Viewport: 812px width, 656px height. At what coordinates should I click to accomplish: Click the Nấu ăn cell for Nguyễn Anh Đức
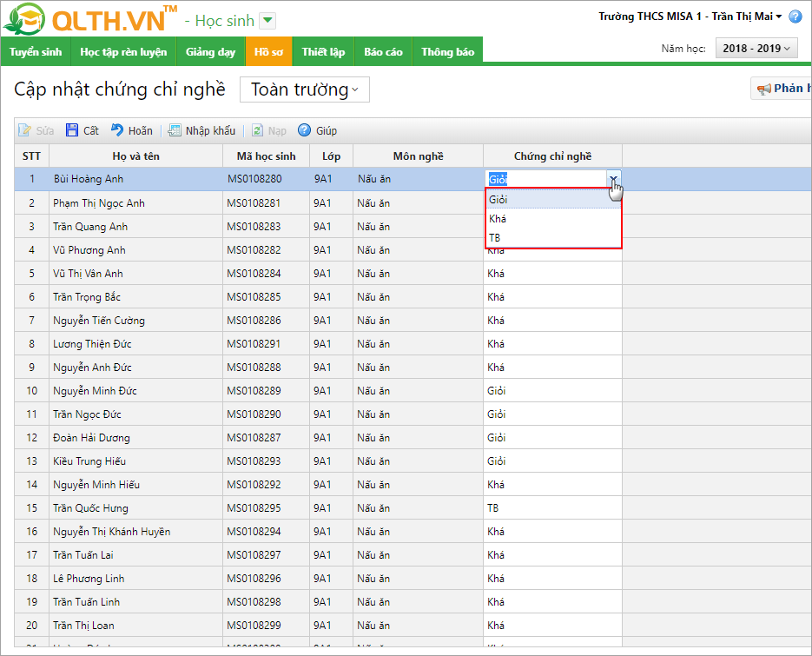pos(418,367)
